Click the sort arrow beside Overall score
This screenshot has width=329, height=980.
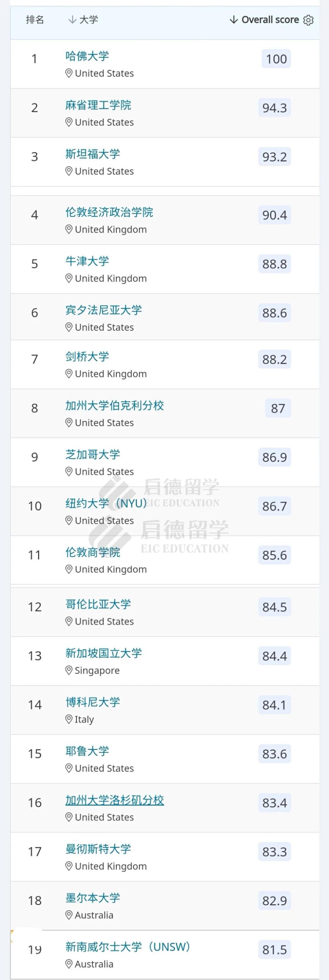tap(234, 20)
